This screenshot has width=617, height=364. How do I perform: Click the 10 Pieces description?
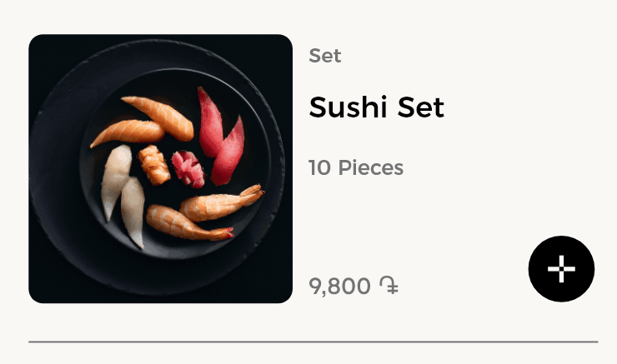[x=355, y=168]
